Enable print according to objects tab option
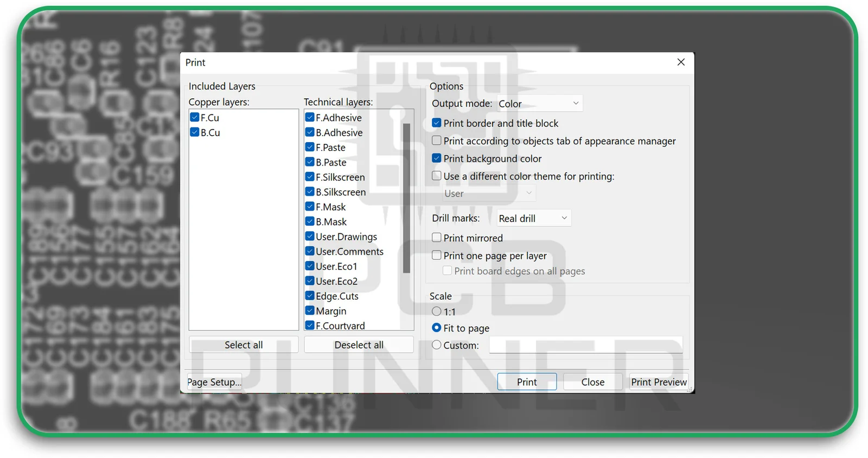Viewport: 868px width, 458px height. coord(437,141)
